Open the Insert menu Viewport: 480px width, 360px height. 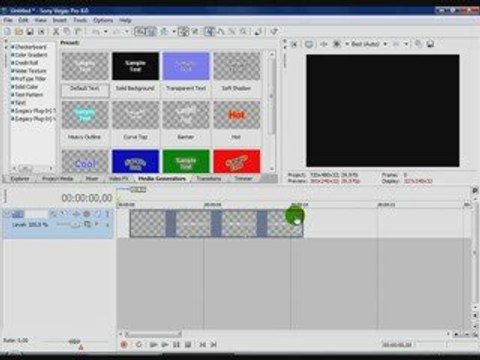click(x=60, y=20)
